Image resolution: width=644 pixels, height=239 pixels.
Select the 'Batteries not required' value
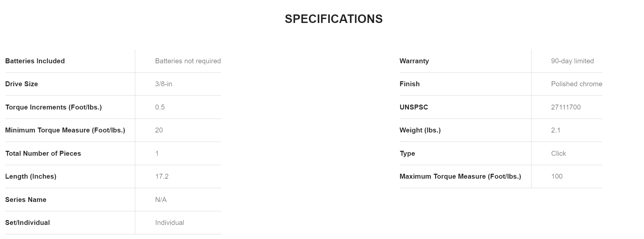[x=188, y=61]
